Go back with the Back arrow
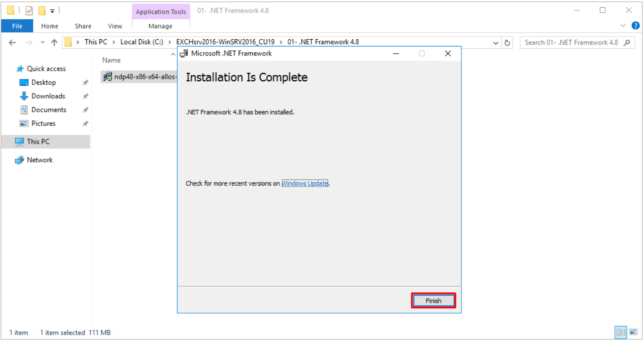 pyautogui.click(x=12, y=42)
